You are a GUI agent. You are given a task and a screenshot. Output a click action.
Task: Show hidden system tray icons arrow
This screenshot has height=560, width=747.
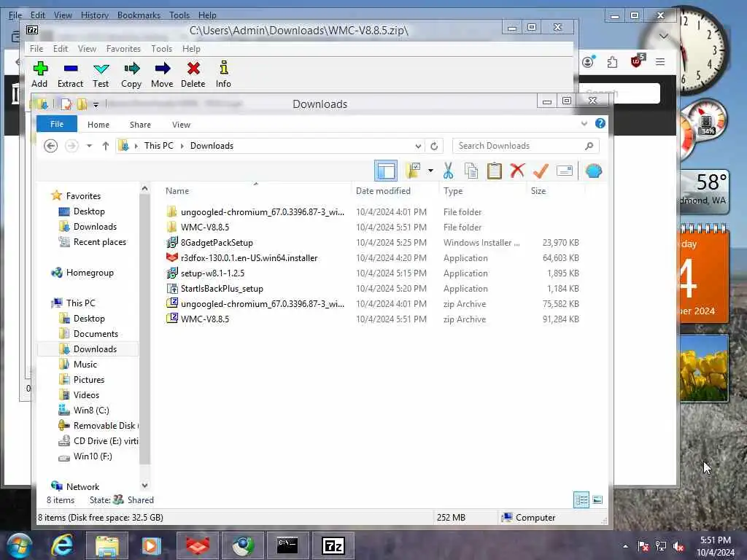coord(625,546)
